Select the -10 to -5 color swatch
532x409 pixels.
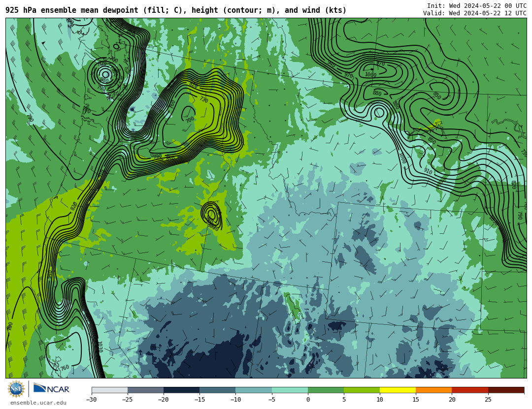click(254, 390)
